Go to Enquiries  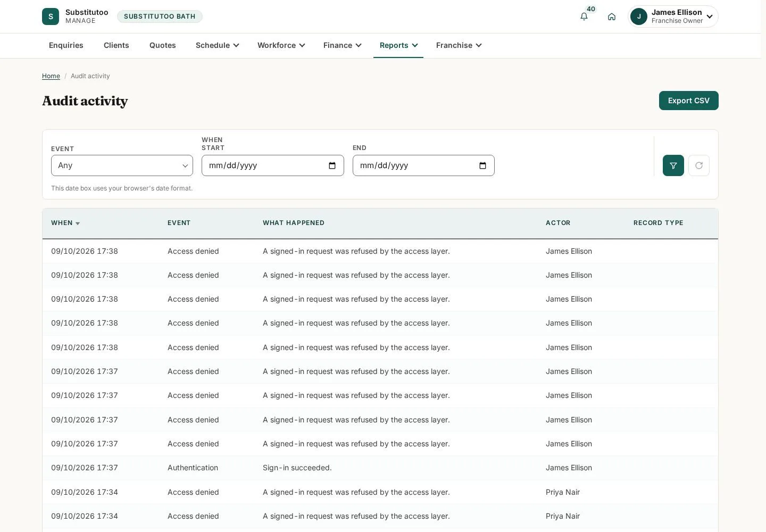coord(66,45)
